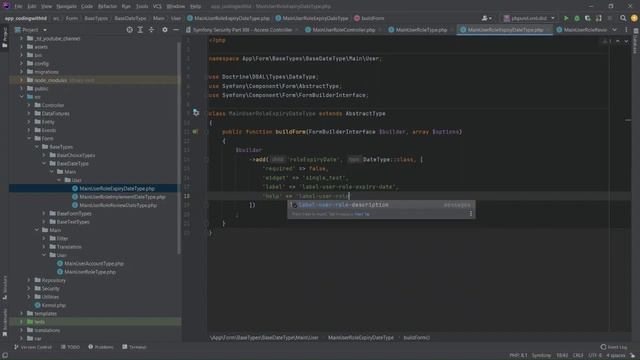This screenshot has width=640, height=360.
Task: Click the status bar lock icon at right
Action: click(633, 356)
